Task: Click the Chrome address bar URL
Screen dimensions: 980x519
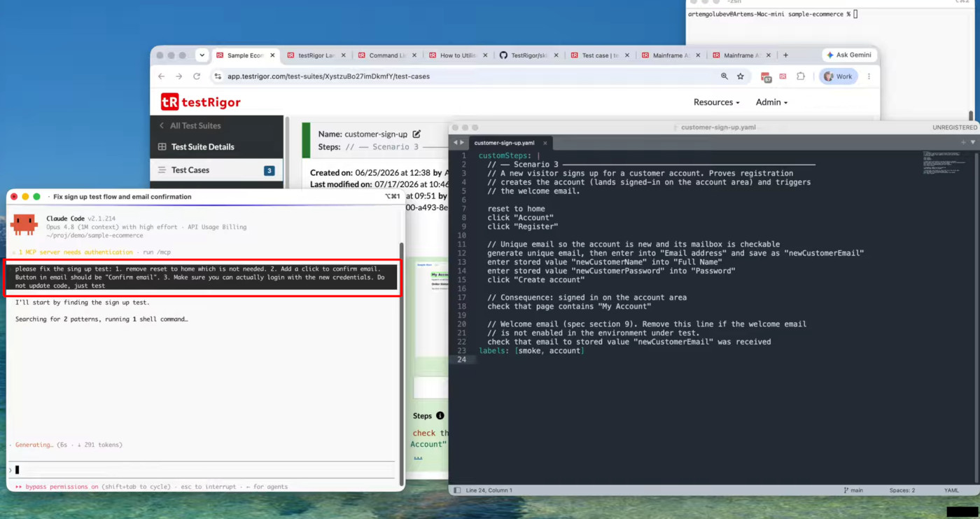Action: click(x=328, y=76)
